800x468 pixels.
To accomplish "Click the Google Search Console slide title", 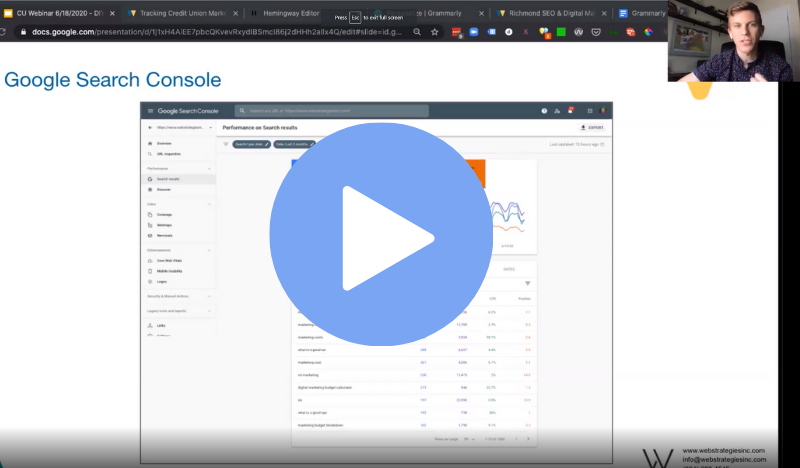I will (113, 80).
